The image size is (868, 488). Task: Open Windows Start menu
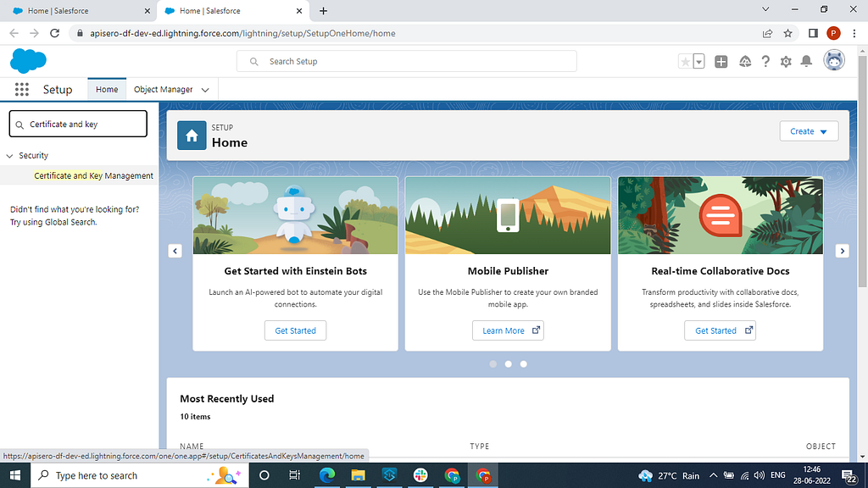15,475
